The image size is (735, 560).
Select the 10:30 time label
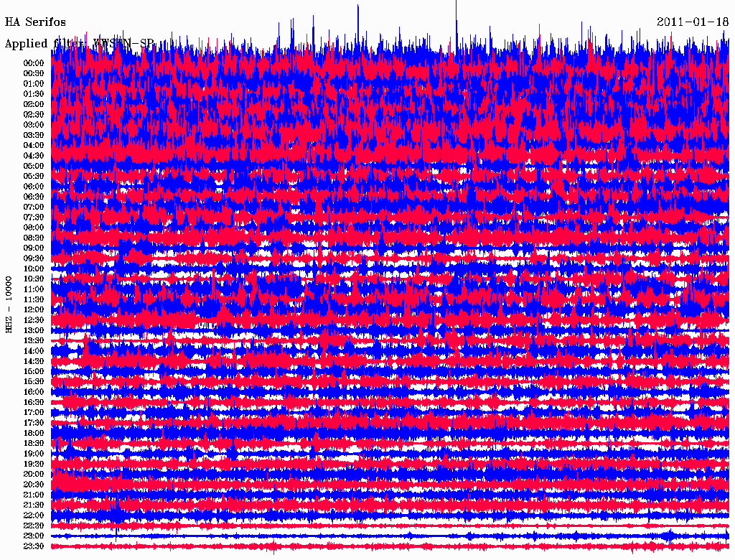click(34, 279)
